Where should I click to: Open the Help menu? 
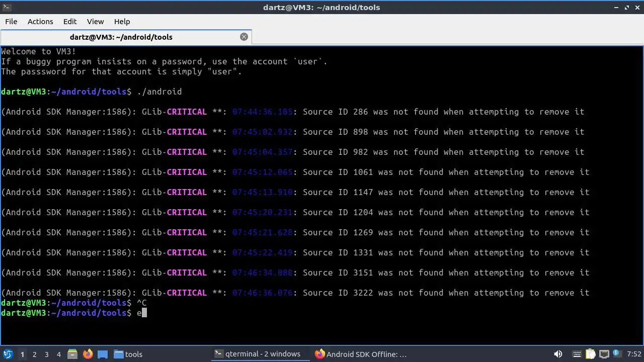(122, 22)
